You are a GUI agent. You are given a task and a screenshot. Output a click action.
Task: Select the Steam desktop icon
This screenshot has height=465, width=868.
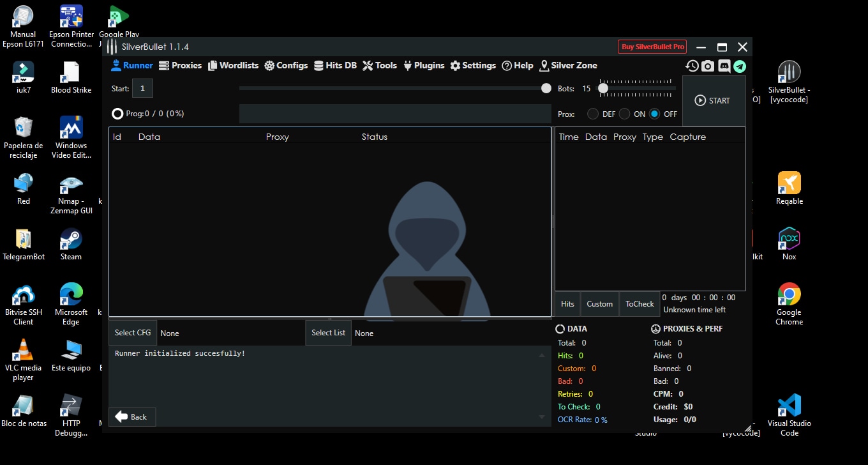(71, 244)
